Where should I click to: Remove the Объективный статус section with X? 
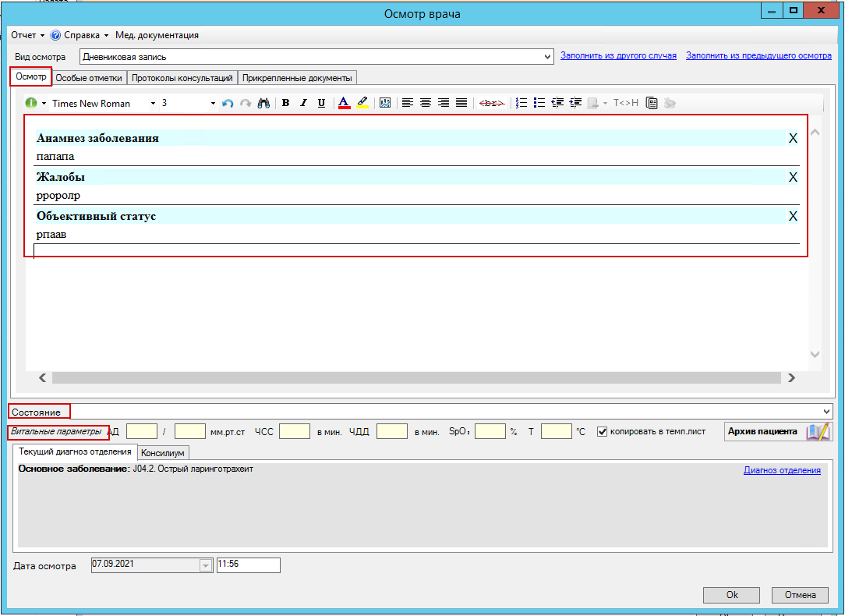(793, 217)
